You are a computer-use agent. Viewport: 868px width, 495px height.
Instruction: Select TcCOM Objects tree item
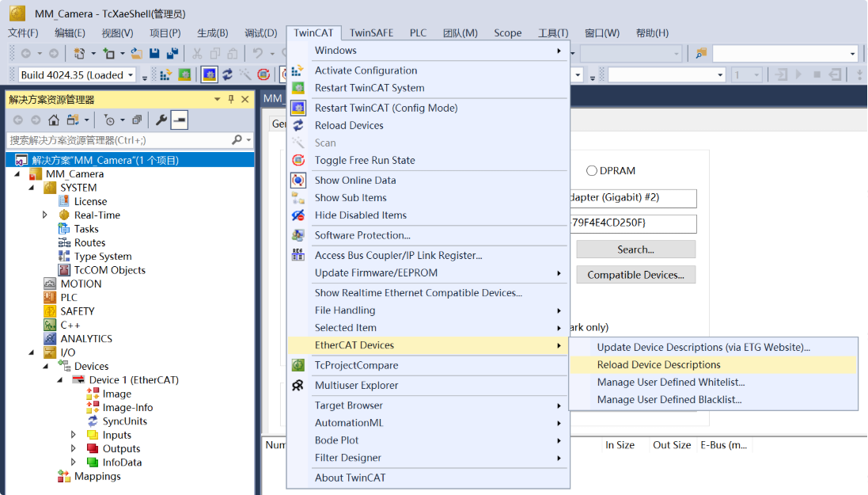point(110,270)
